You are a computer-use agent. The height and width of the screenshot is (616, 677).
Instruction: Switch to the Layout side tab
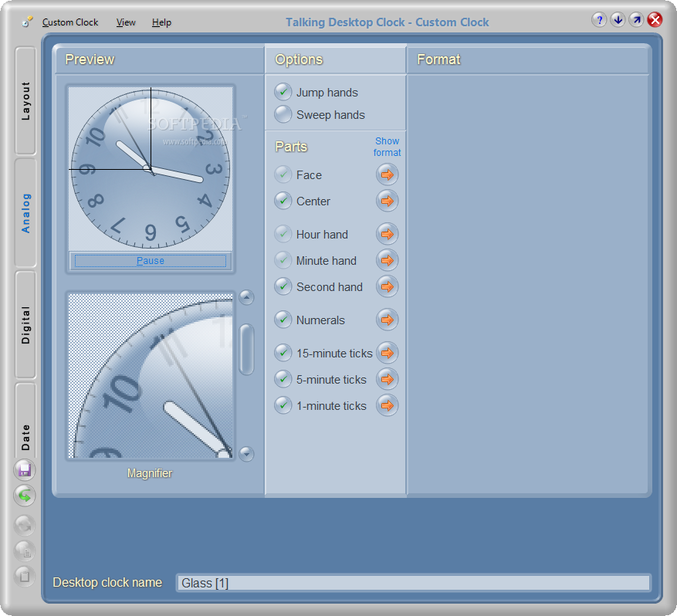25,100
